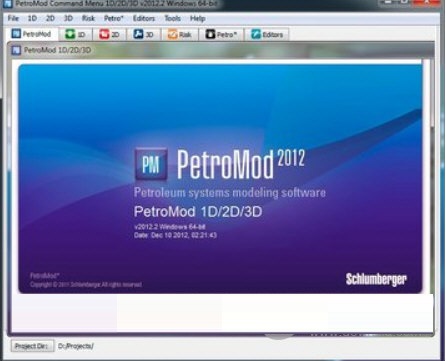
Task: Open the 2D menu
Action: point(50,18)
